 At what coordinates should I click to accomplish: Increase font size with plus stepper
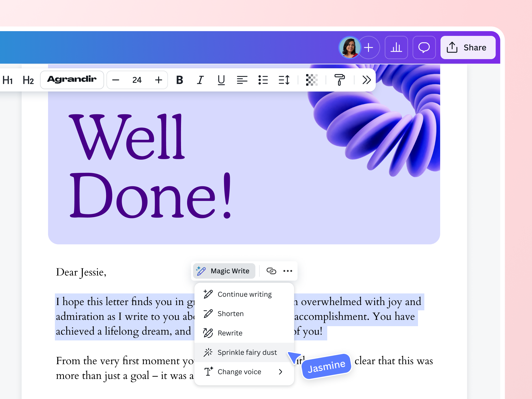pyautogui.click(x=159, y=80)
